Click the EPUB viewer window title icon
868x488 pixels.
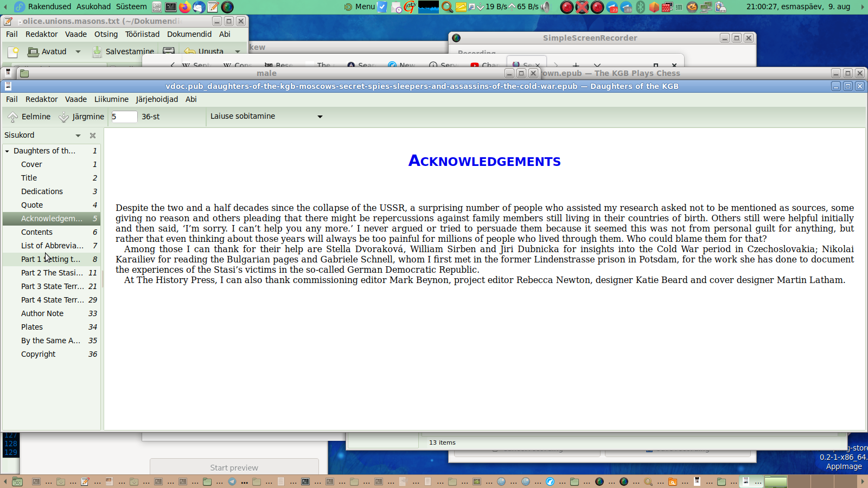click(x=8, y=86)
